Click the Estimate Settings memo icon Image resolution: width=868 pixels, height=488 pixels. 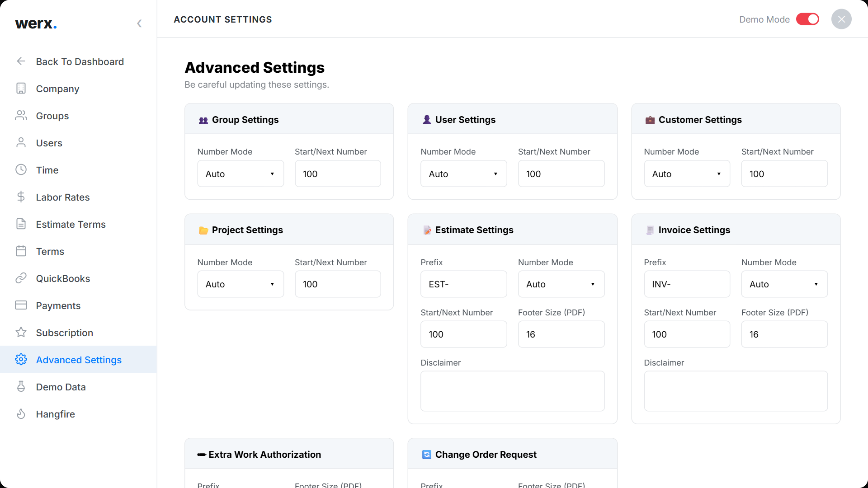427,230
